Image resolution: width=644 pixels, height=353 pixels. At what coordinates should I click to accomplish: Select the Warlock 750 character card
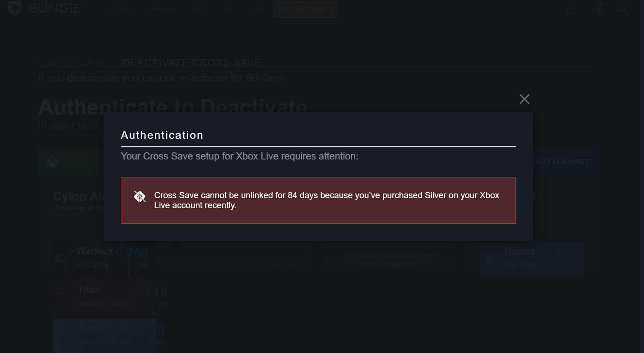[105, 258]
